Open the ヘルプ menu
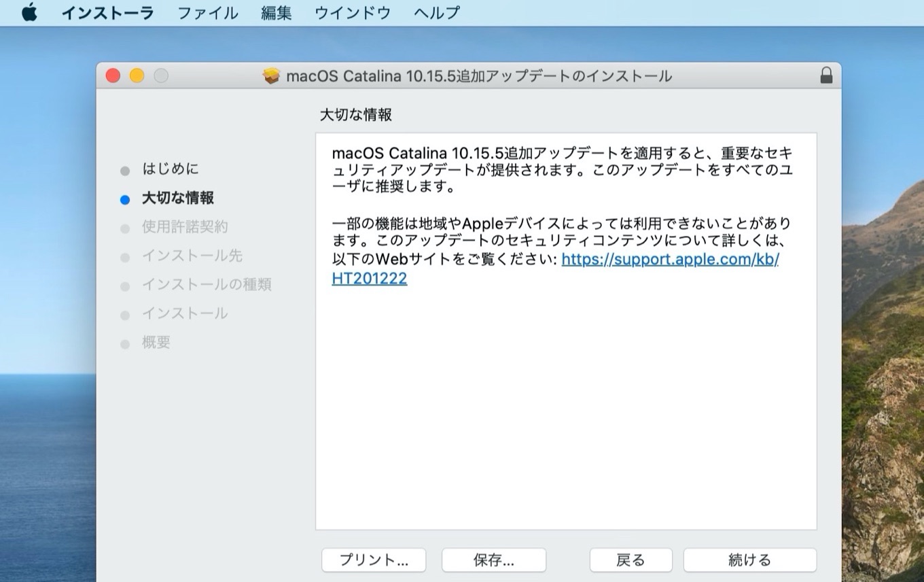Screen dimensions: 924x582 tap(436, 12)
